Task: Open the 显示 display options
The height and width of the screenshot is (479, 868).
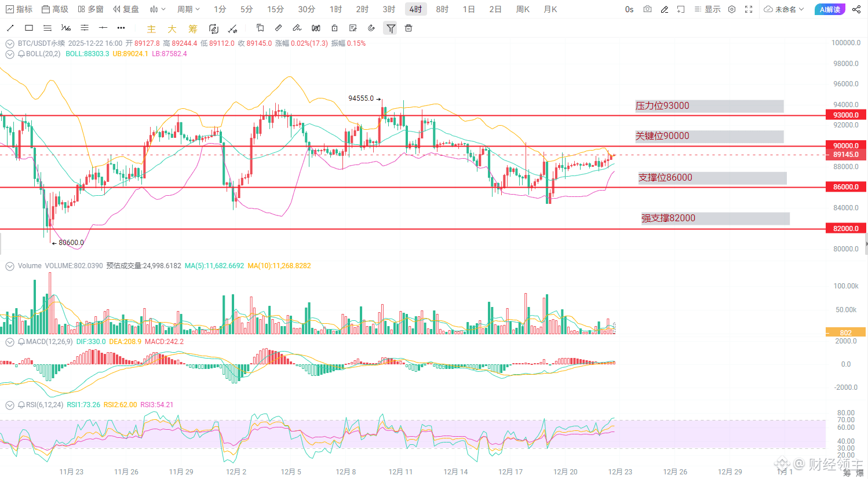Action: [707, 9]
